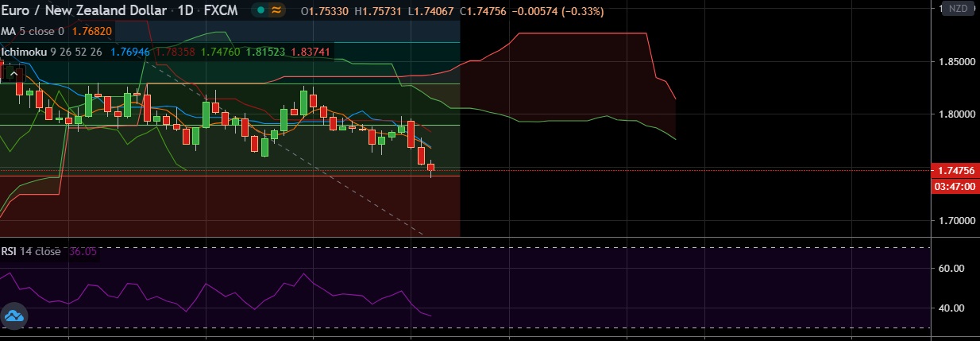Click the TradingView logo icon

[x=15, y=316]
